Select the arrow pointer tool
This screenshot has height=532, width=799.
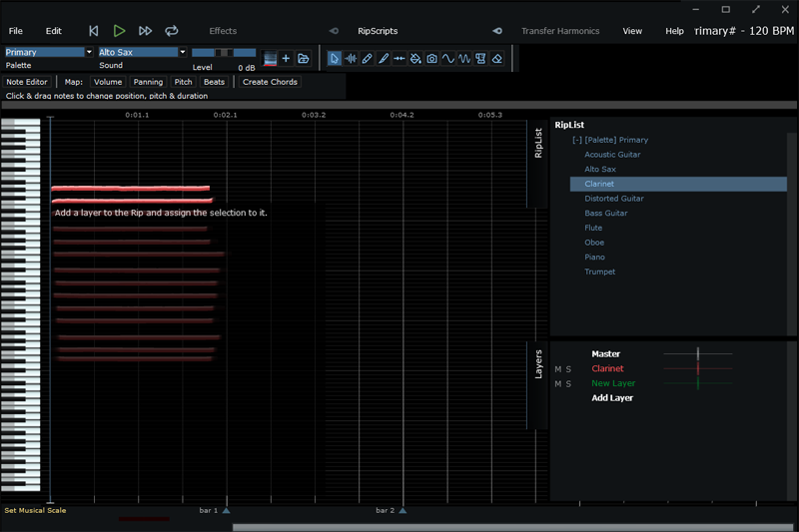335,59
